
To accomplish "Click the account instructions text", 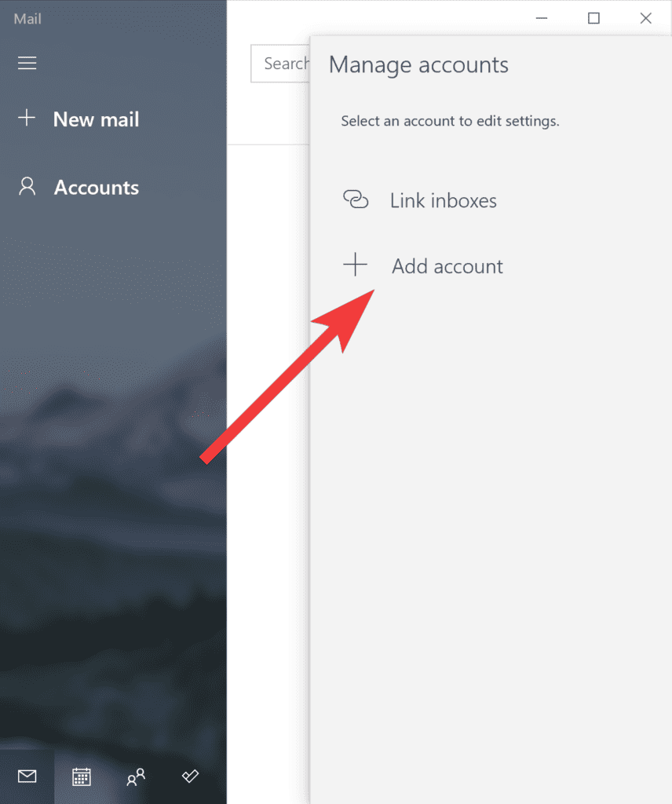I will click(x=450, y=121).
